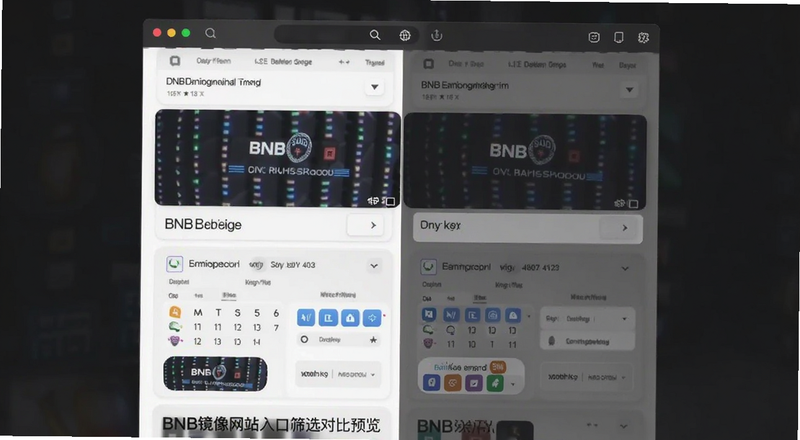This screenshot has height=440, width=800.
Task: Click the small arrow after right popup app icons
Action: [513, 384]
